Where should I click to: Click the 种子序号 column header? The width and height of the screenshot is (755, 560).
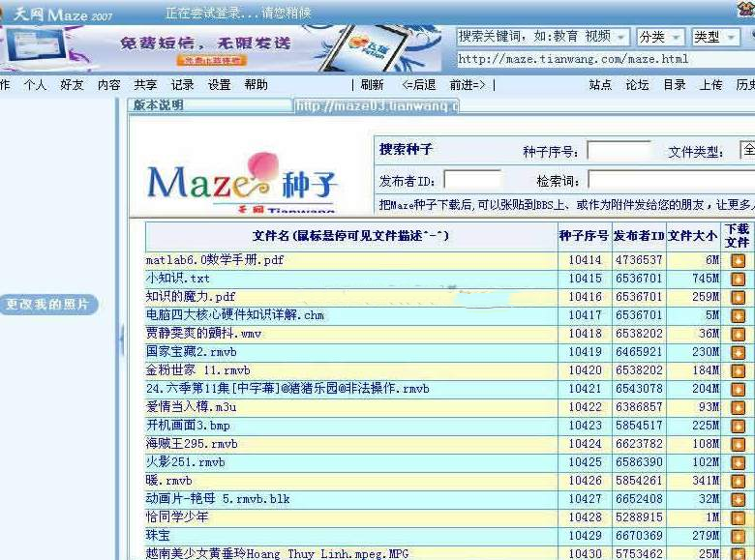[585, 236]
